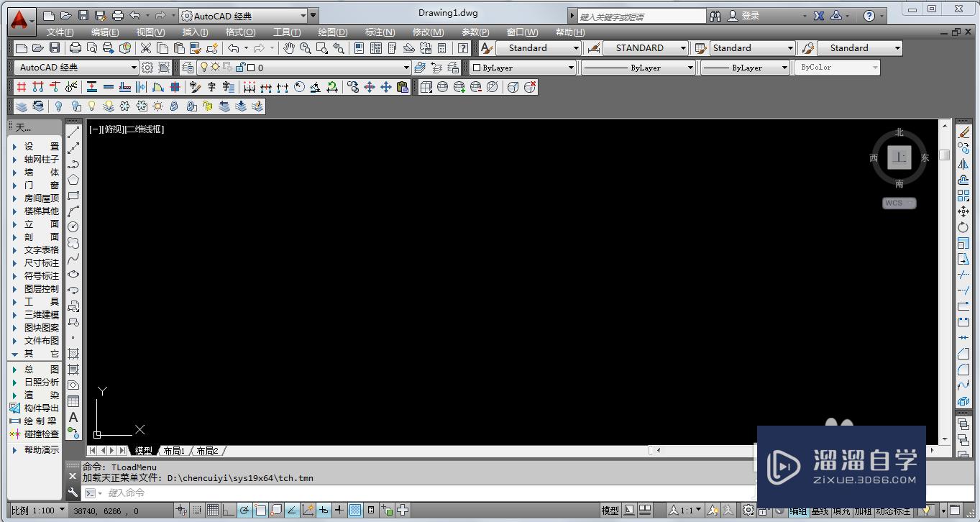This screenshot has width=980, height=522.
Task: Open the 文件(F) menu
Action: tap(60, 32)
